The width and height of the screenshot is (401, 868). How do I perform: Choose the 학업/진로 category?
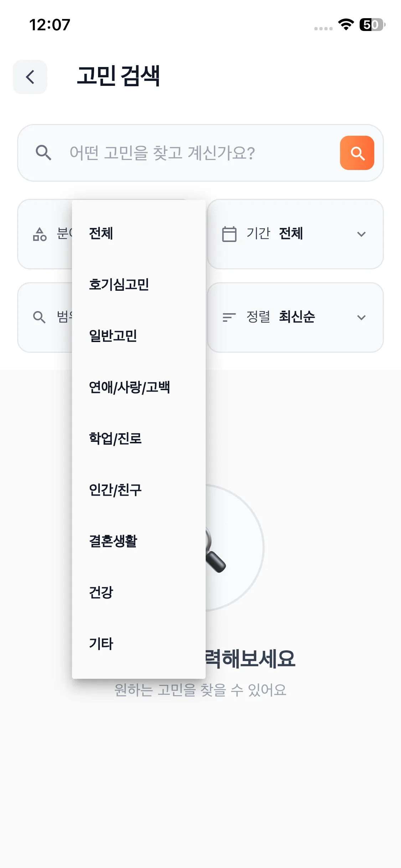tap(115, 439)
